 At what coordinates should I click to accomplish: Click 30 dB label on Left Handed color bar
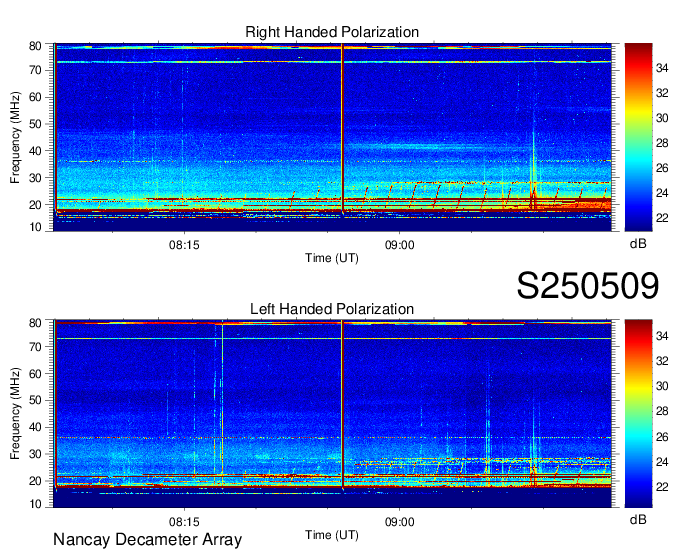click(662, 386)
